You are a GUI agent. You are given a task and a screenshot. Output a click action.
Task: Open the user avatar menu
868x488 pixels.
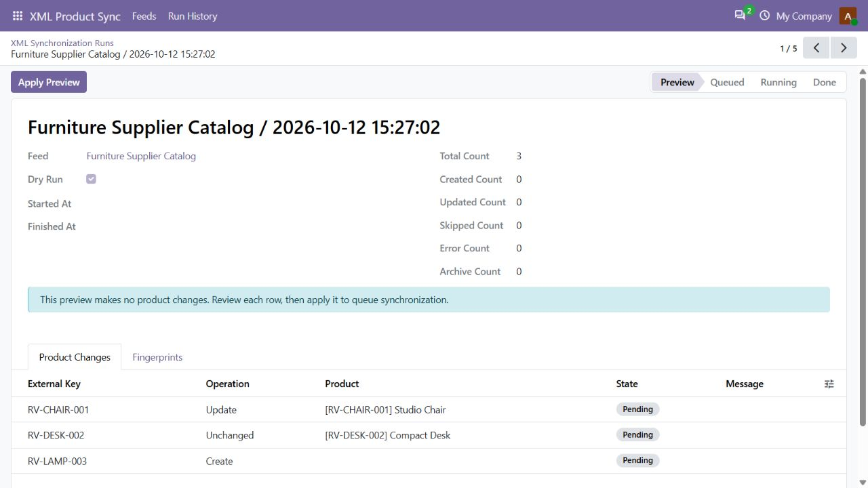(x=848, y=16)
